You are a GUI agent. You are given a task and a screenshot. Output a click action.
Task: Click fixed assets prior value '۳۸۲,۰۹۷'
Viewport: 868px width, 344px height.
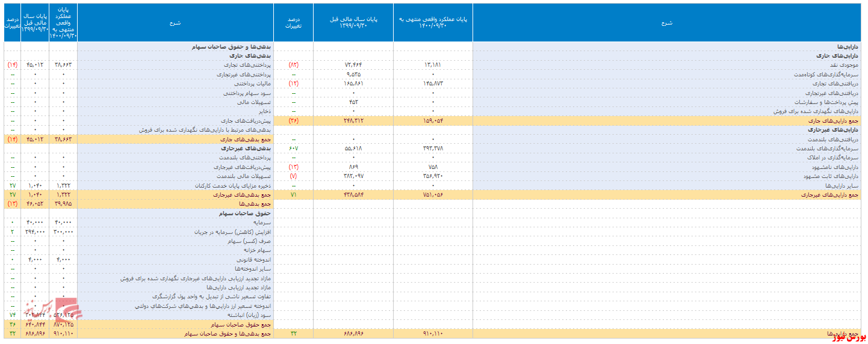click(x=353, y=176)
